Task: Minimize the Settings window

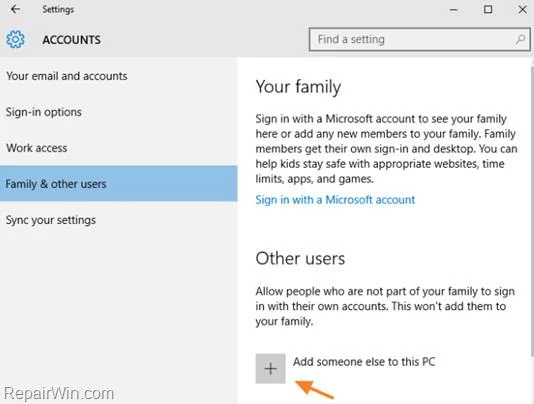Action: (453, 10)
